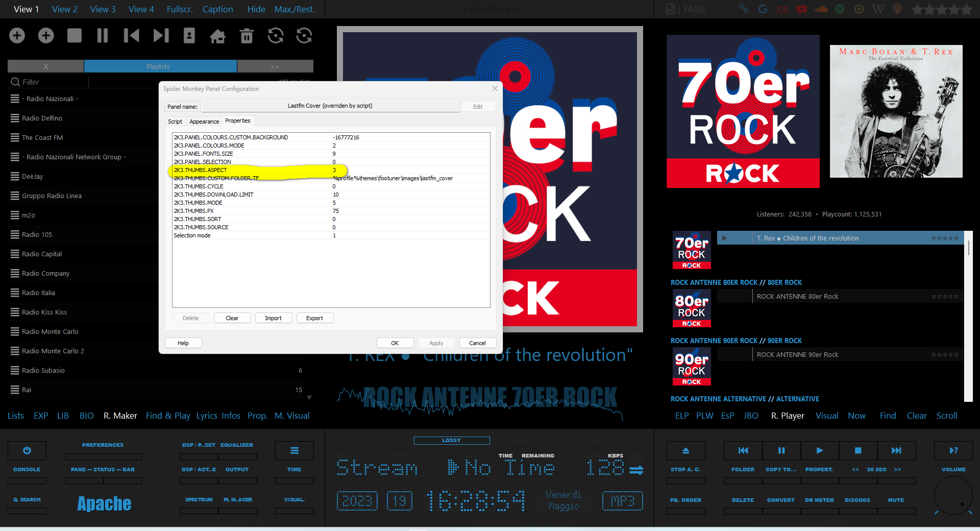Select the 2K3.THUMBS.MODE property row

(331, 203)
